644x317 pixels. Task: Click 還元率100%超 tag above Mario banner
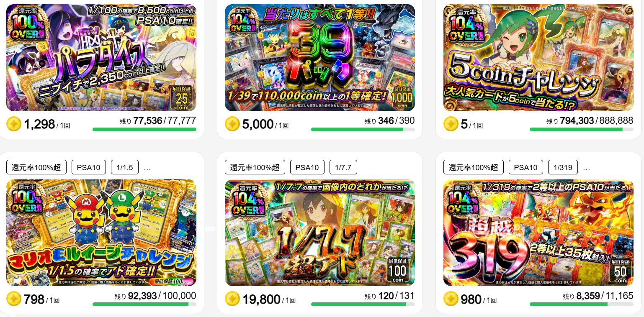tap(36, 167)
